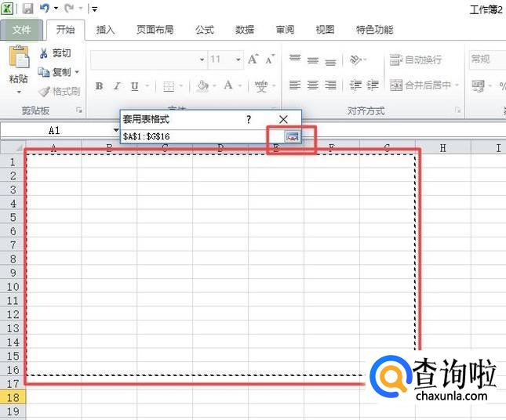Open the 文件 (File) tab
This screenshot has width=506, height=420.
21,30
